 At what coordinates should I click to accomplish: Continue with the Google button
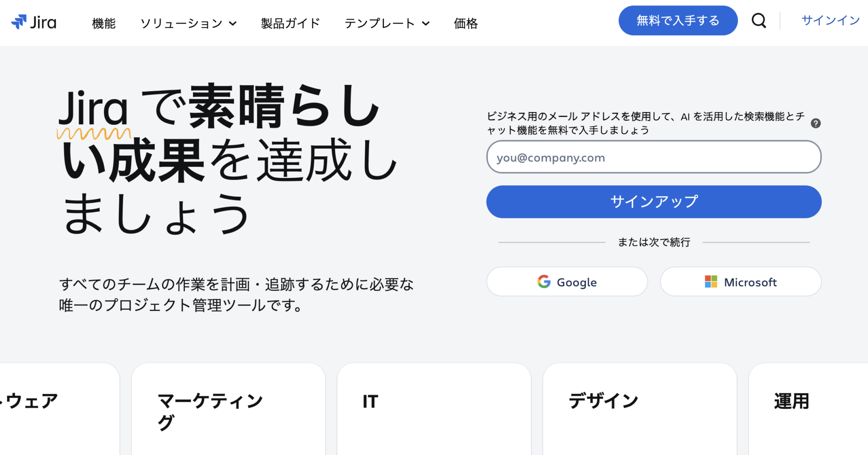coord(567,282)
